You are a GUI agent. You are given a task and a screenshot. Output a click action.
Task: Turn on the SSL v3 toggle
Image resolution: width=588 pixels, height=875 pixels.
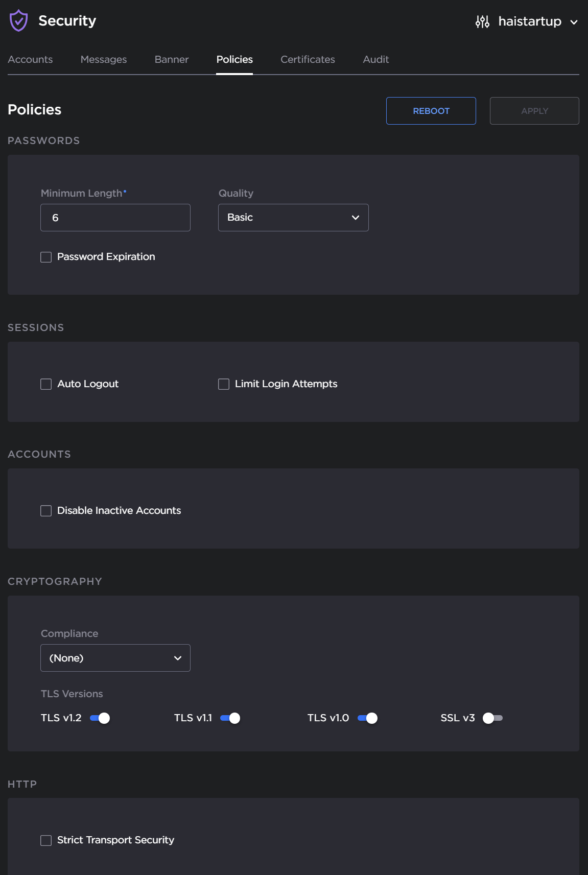pos(492,718)
